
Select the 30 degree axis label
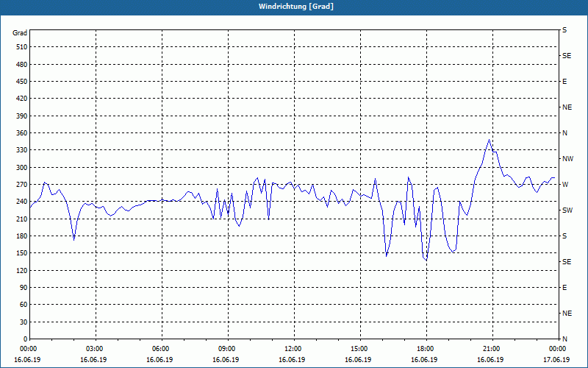pyautogui.click(x=24, y=322)
